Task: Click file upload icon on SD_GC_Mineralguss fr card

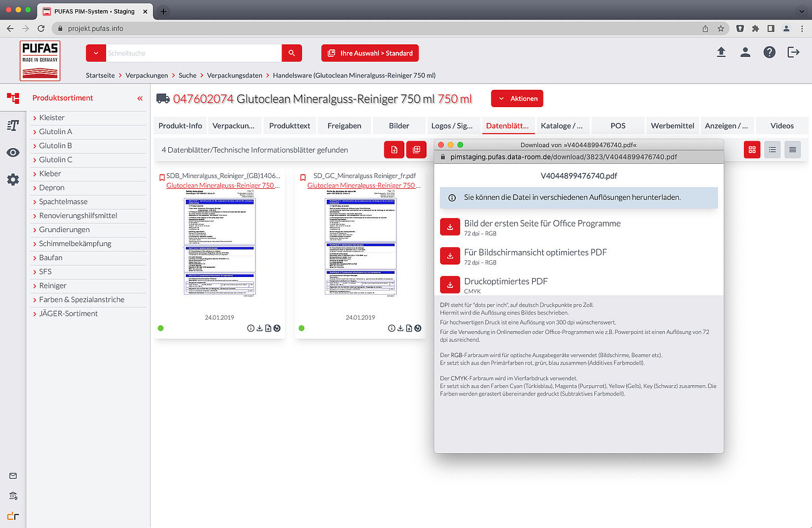Action: click(409, 328)
